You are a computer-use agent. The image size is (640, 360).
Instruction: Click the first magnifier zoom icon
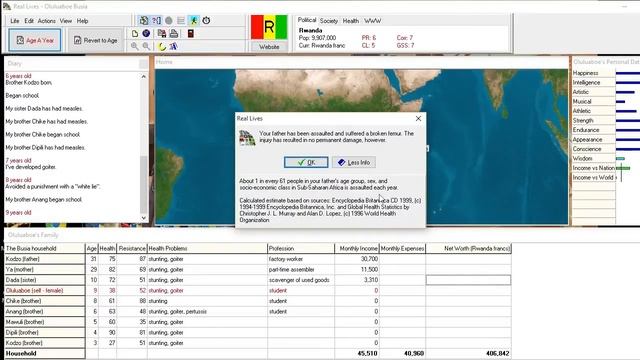tap(135, 46)
